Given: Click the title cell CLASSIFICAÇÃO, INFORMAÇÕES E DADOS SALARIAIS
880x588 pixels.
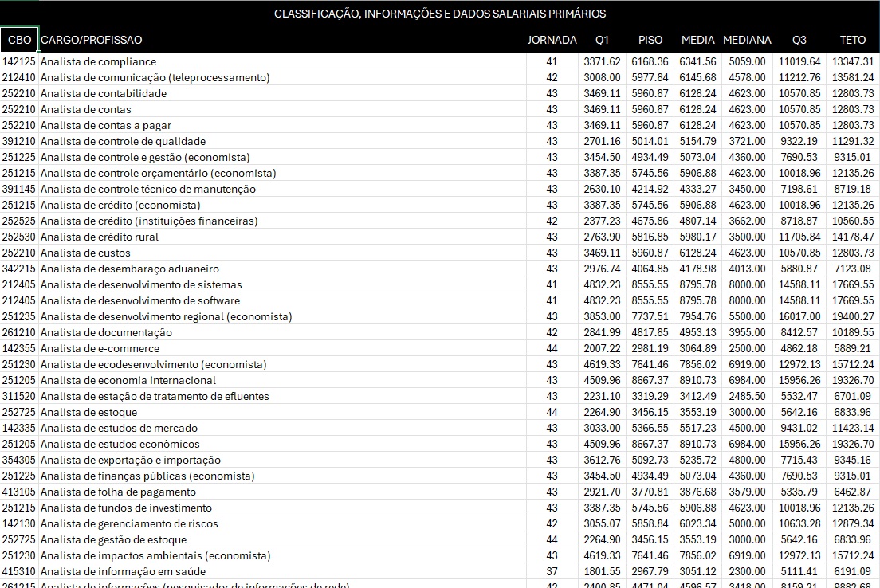Looking at the screenshot, I should pos(440,14).
